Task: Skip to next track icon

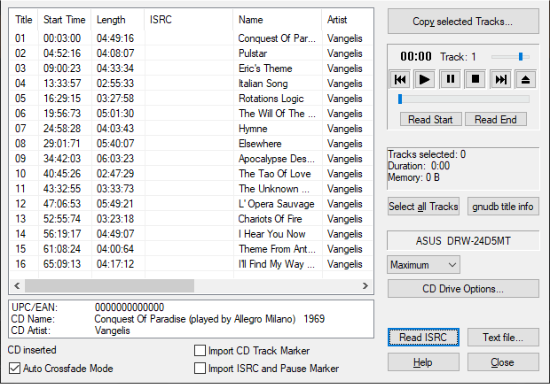Action: pyautogui.click(x=501, y=80)
